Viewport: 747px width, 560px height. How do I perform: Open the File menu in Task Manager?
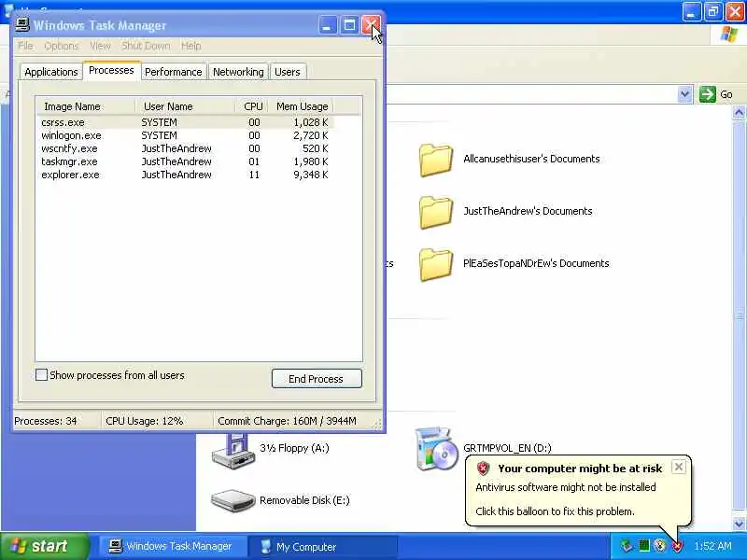pyautogui.click(x=25, y=46)
